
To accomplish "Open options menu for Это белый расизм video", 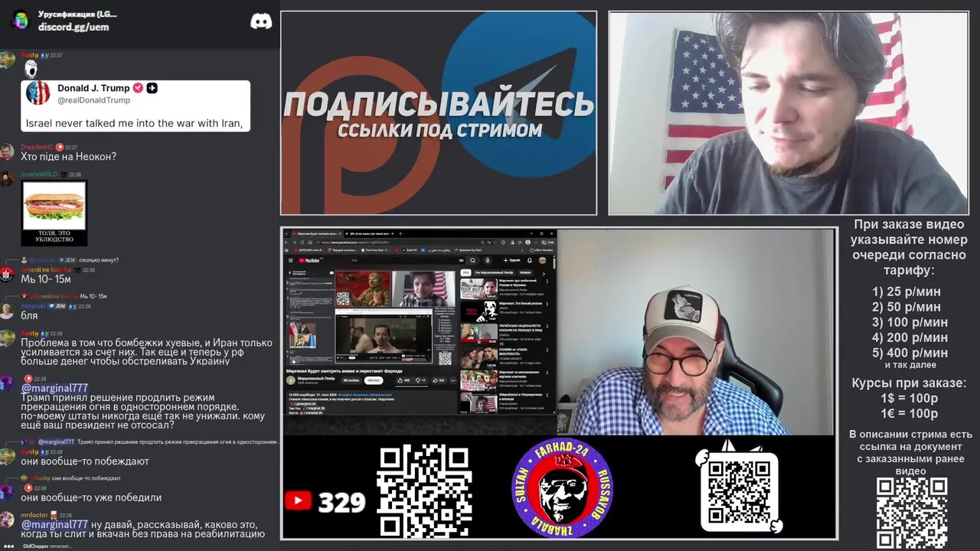I will pos(547,304).
